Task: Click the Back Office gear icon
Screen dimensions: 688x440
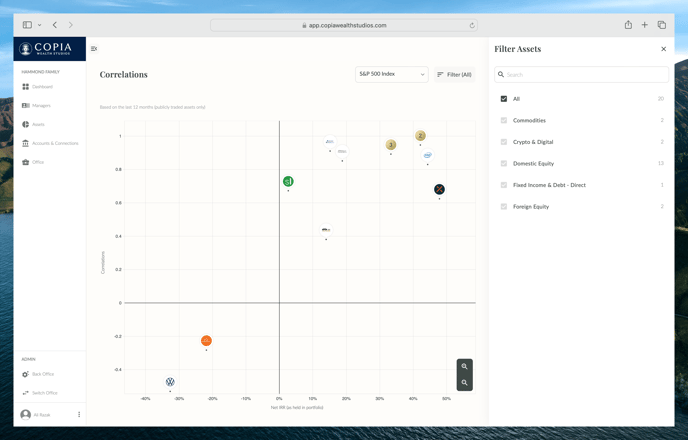Action: [26, 374]
